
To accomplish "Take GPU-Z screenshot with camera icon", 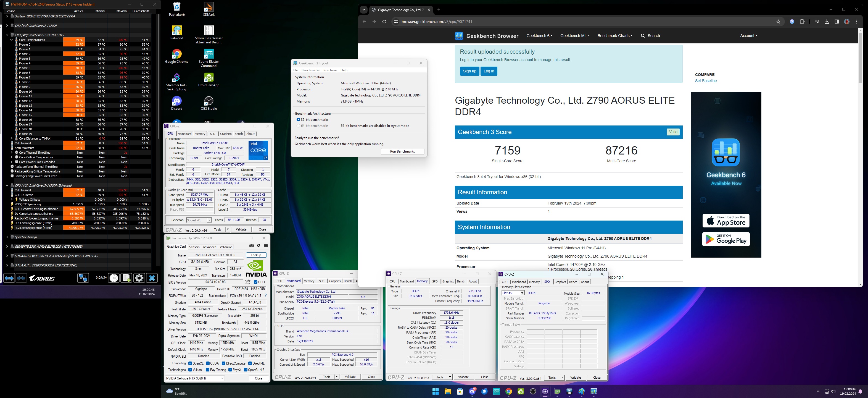I will tap(251, 245).
